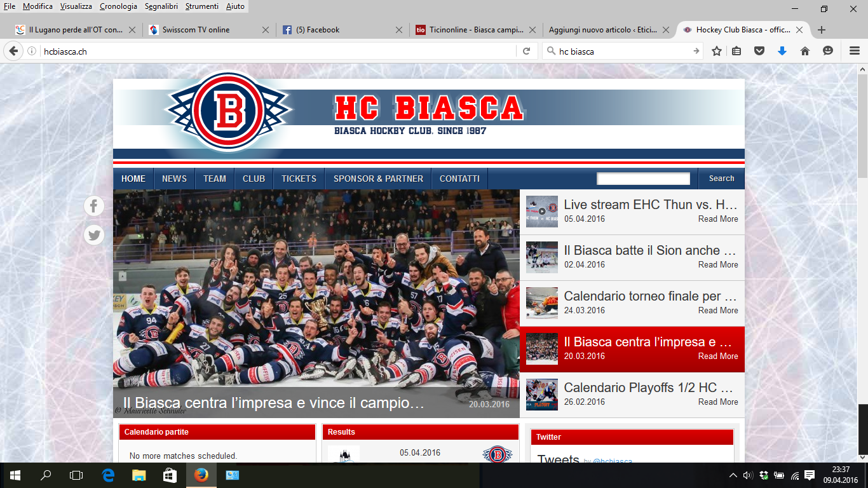The image size is (868, 488).
Task: Open Live stream EHC Thun thumbnail
Action: (542, 212)
